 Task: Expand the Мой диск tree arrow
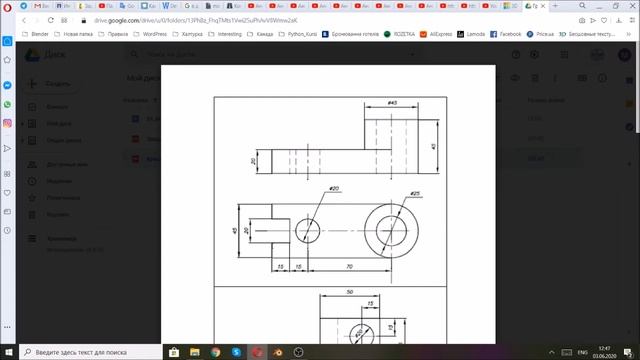coord(23,124)
